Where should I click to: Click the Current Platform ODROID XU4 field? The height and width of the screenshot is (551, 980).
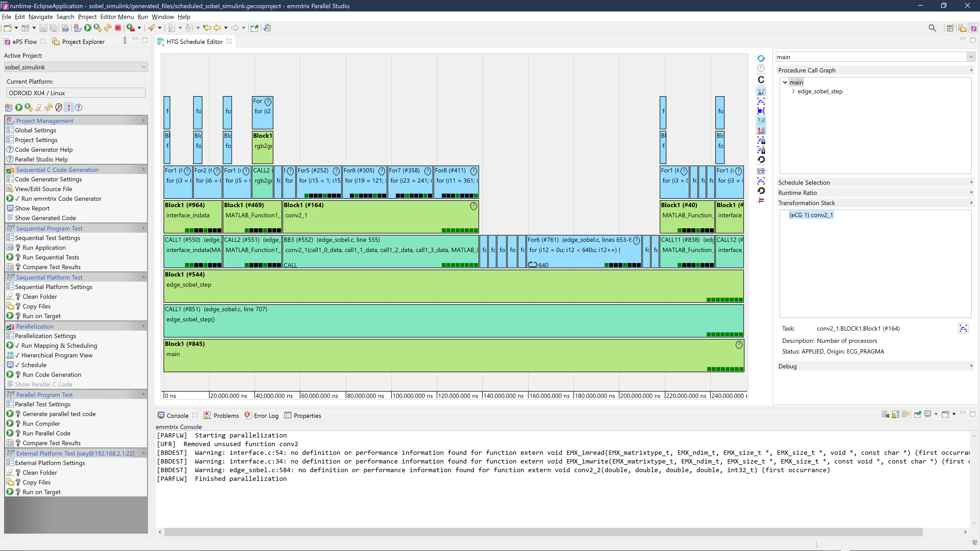click(x=76, y=93)
